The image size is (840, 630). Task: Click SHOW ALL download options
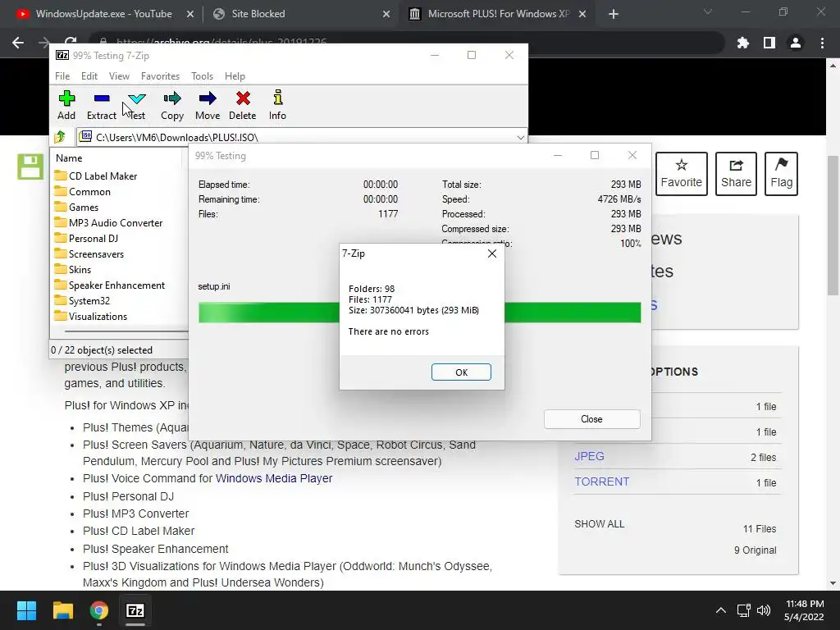click(600, 524)
